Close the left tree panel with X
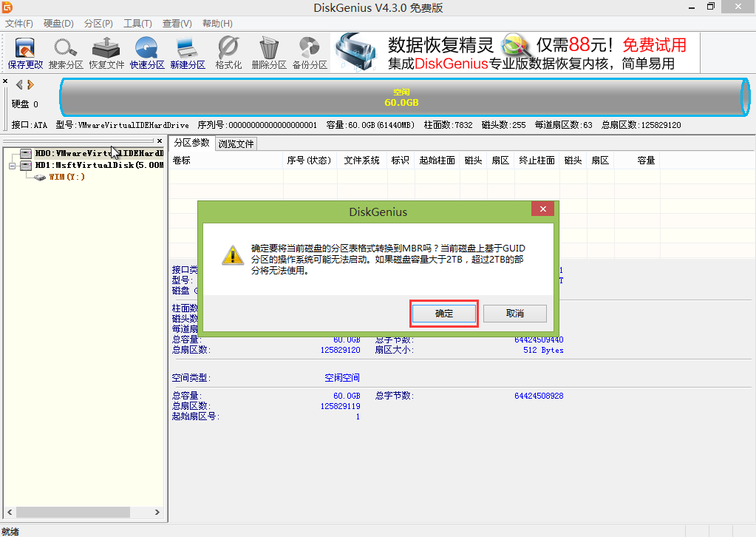This screenshot has width=756, height=537. click(x=160, y=141)
